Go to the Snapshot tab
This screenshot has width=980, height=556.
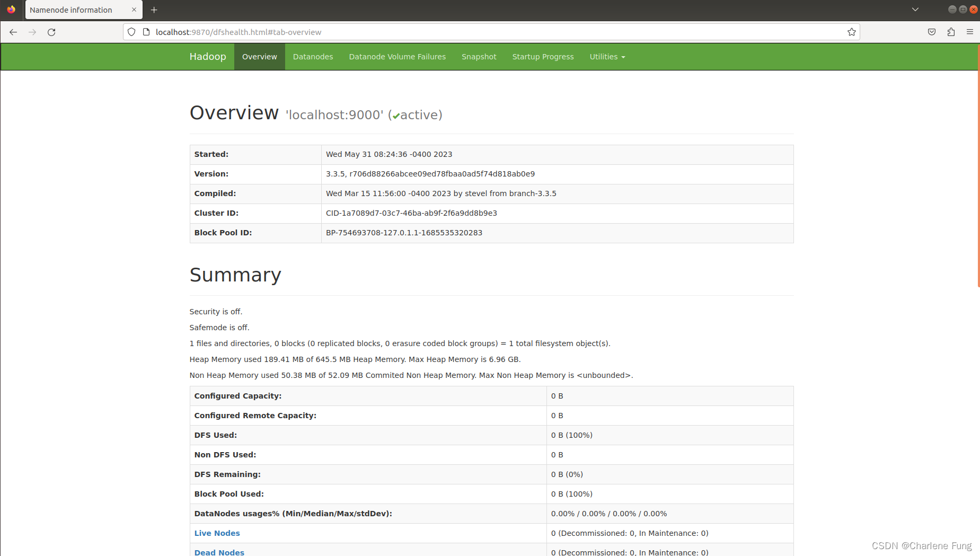point(479,57)
